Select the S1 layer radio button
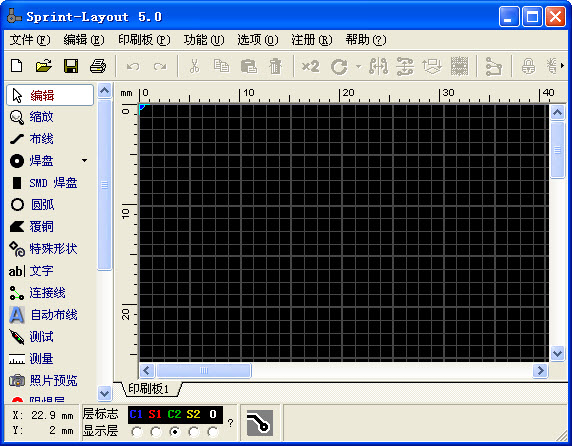572x446 pixels. click(x=156, y=432)
